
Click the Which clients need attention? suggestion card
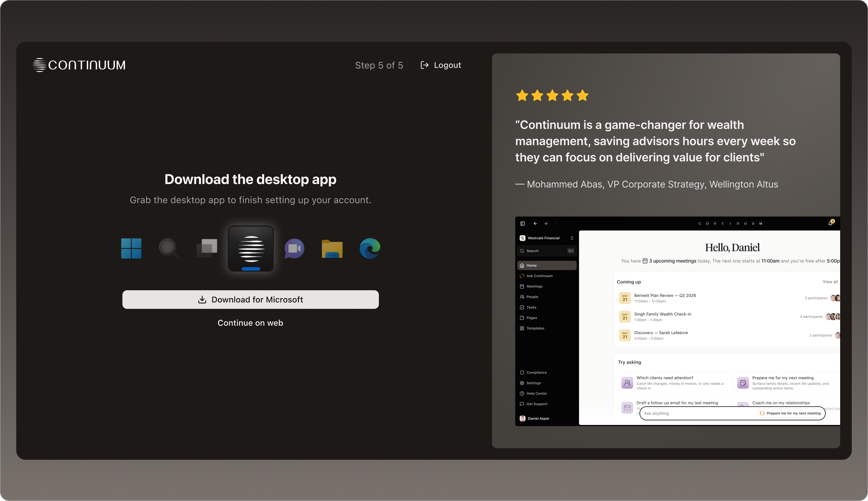click(674, 383)
